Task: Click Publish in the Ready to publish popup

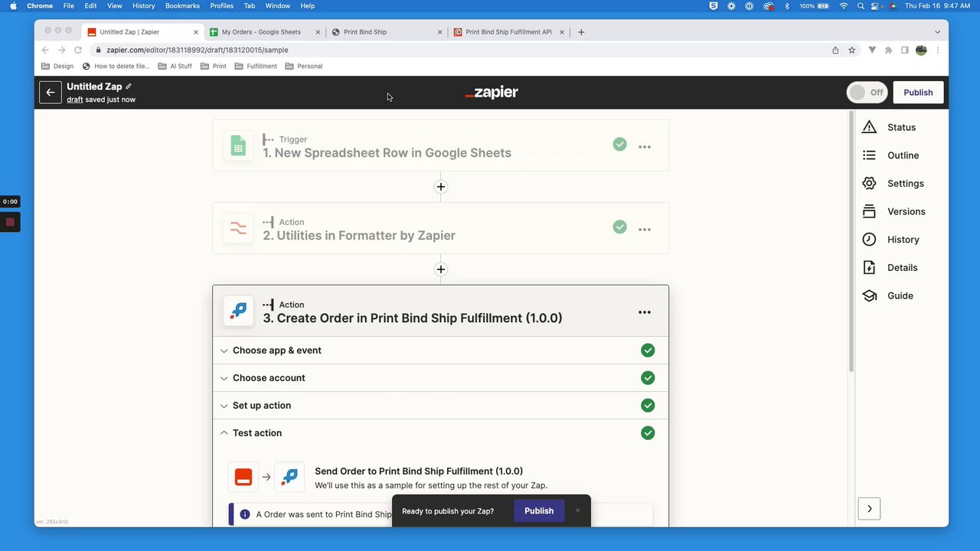Action: tap(539, 511)
